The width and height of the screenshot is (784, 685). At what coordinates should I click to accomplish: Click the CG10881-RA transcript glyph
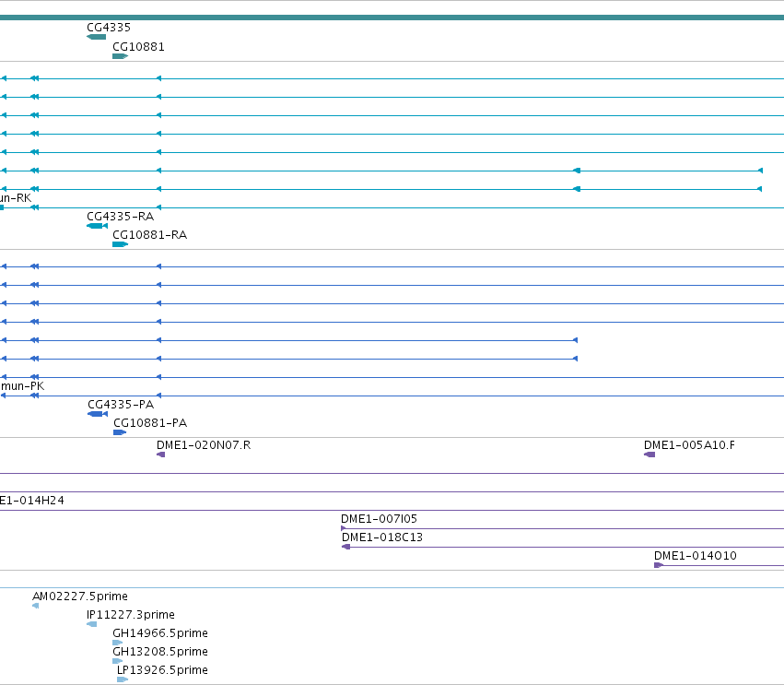pyautogui.click(x=121, y=244)
